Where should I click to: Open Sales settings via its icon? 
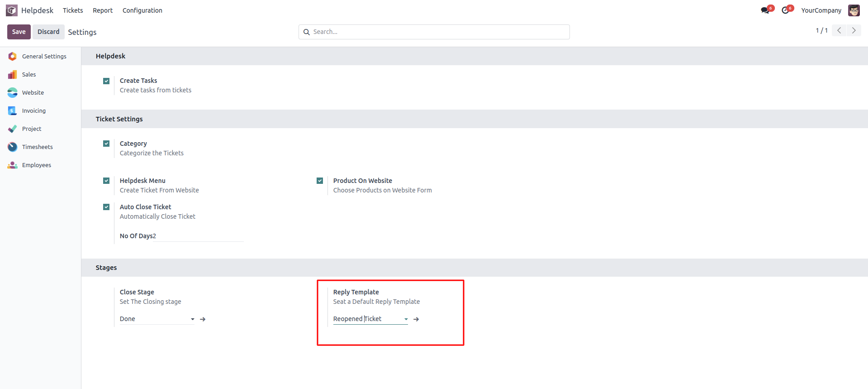click(13, 75)
